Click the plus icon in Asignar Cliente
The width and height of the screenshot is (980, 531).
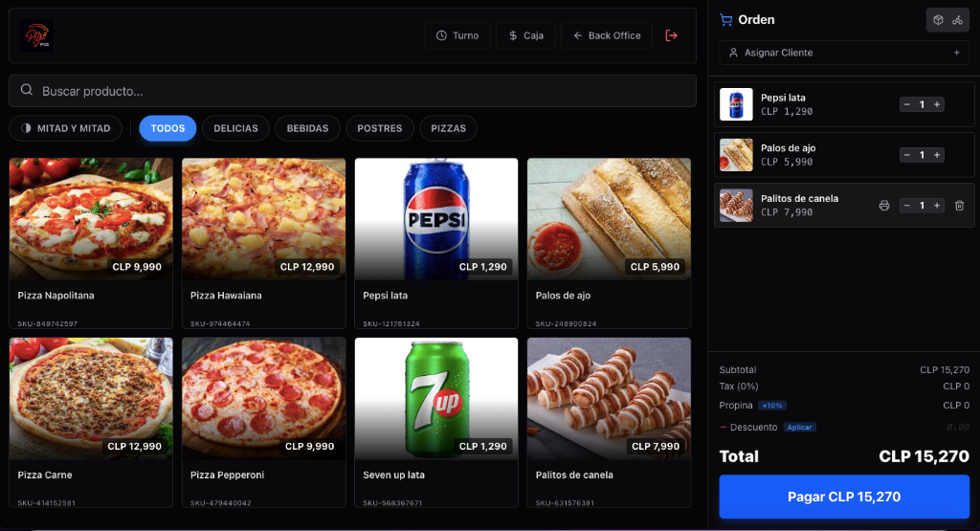coord(956,53)
